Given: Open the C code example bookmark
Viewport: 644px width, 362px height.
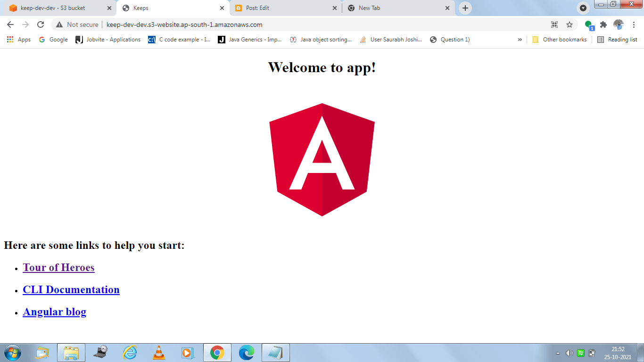Looking at the screenshot, I should click(x=179, y=40).
